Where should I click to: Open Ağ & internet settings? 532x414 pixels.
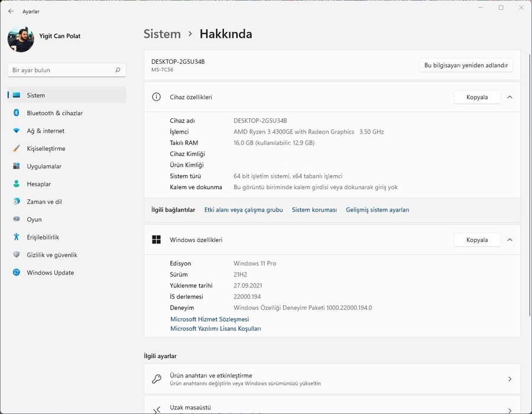click(x=46, y=131)
